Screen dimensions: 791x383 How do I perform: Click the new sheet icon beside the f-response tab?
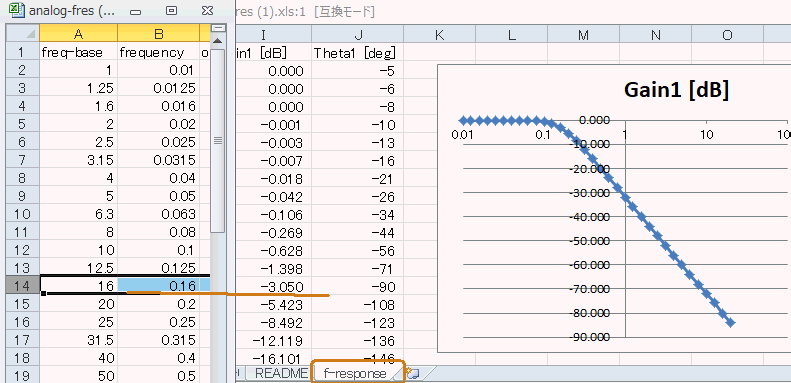coord(413,373)
